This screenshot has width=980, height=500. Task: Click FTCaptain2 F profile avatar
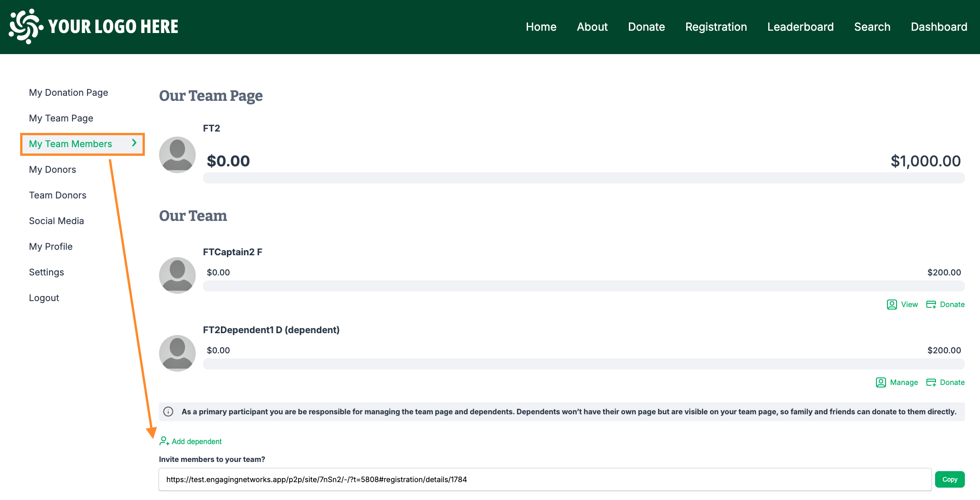click(x=177, y=275)
